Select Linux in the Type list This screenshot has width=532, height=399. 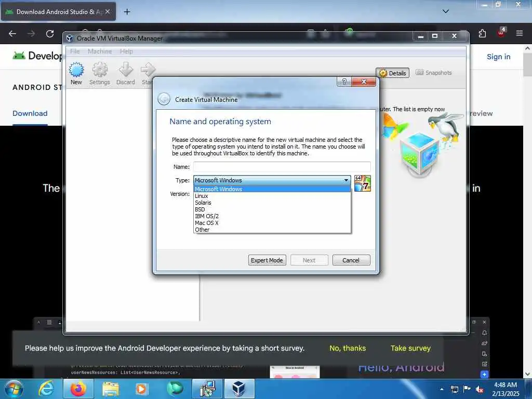[272, 196]
